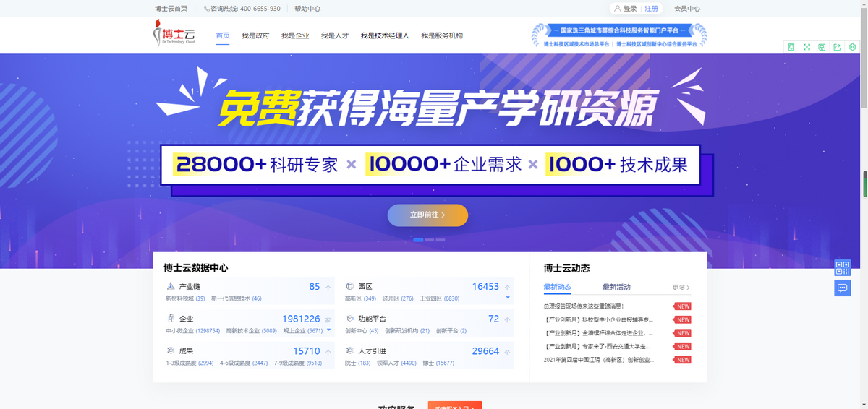Image resolution: width=868 pixels, height=409 pixels.
Task: Open news 科技型中小企业申报辅导专
Action: tap(599, 319)
